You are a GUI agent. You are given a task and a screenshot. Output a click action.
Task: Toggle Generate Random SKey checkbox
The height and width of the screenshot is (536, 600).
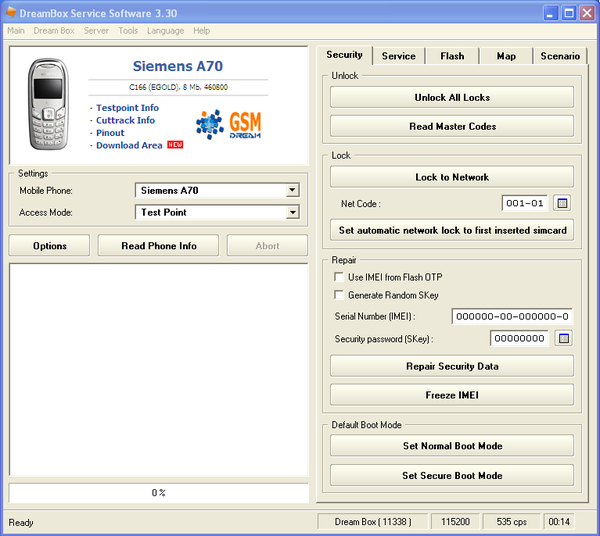339,295
